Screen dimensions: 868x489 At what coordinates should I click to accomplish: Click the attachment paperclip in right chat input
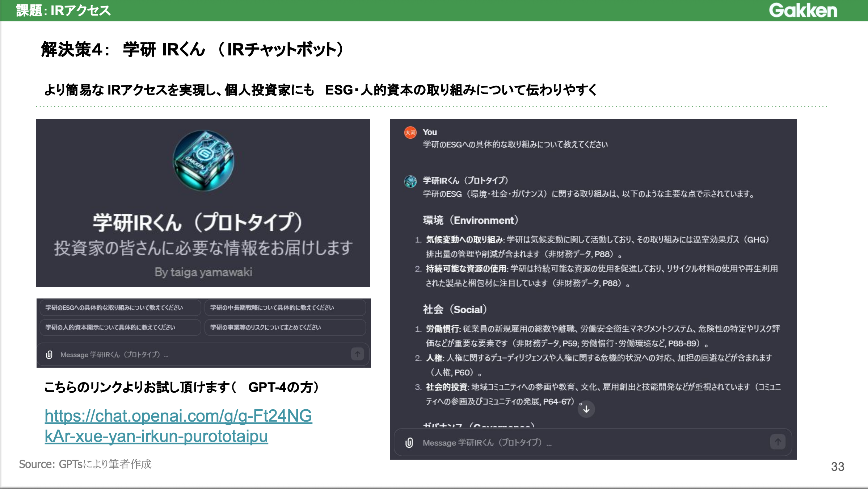[x=409, y=443]
